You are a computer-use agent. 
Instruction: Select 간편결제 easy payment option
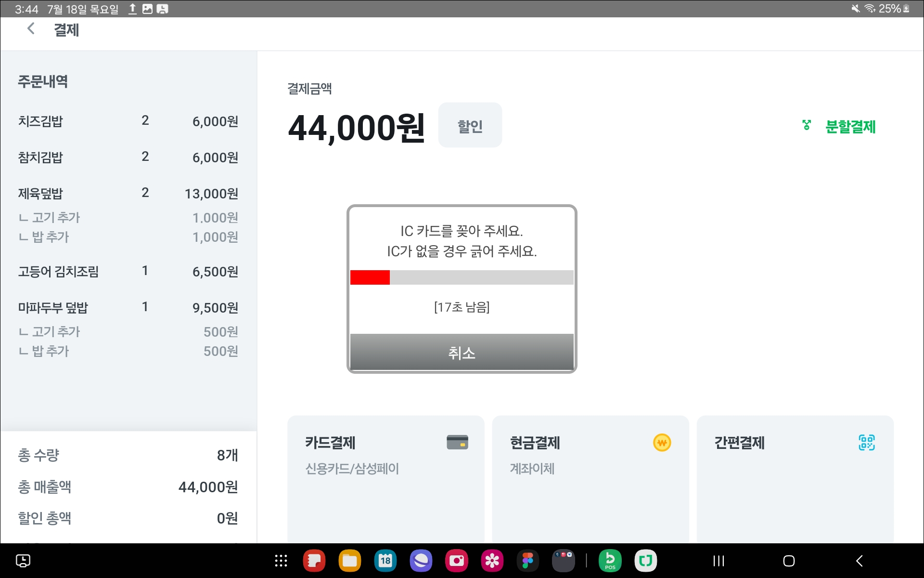coord(795,477)
